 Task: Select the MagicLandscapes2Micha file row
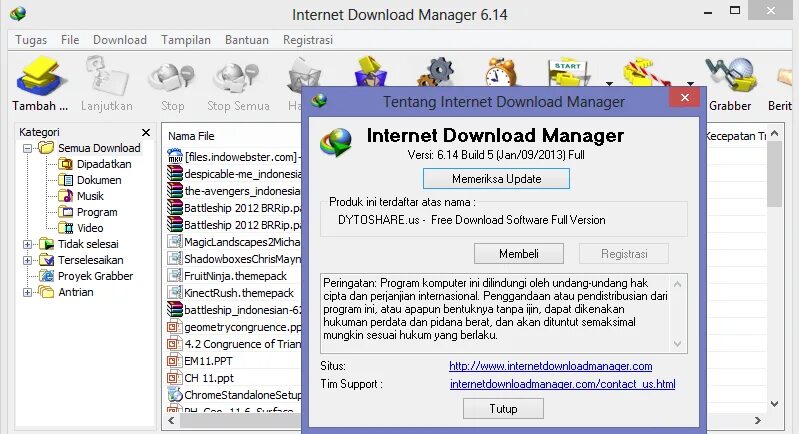coord(233,242)
